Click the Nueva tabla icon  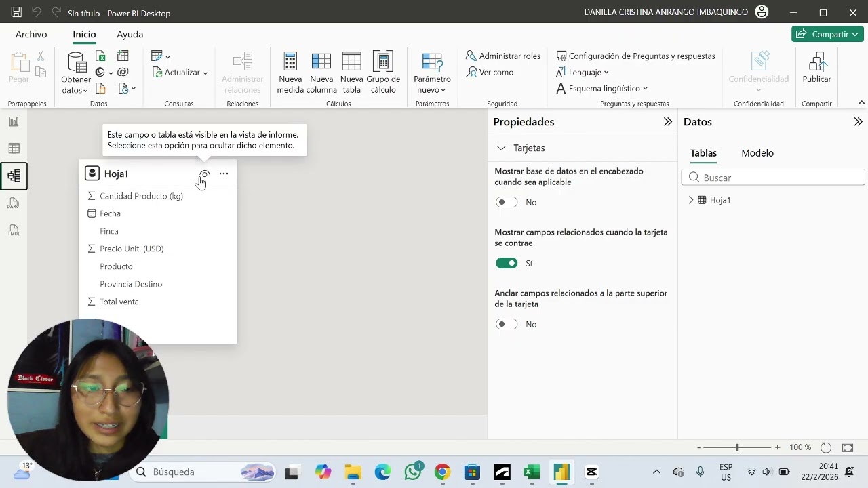(x=351, y=62)
